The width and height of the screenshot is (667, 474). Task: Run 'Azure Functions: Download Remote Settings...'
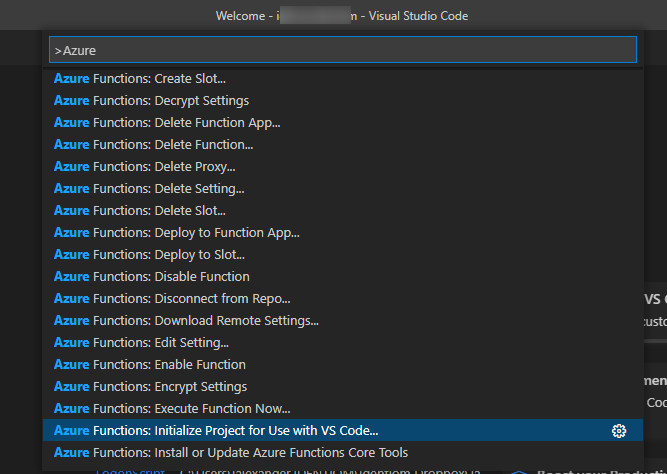(x=342, y=320)
